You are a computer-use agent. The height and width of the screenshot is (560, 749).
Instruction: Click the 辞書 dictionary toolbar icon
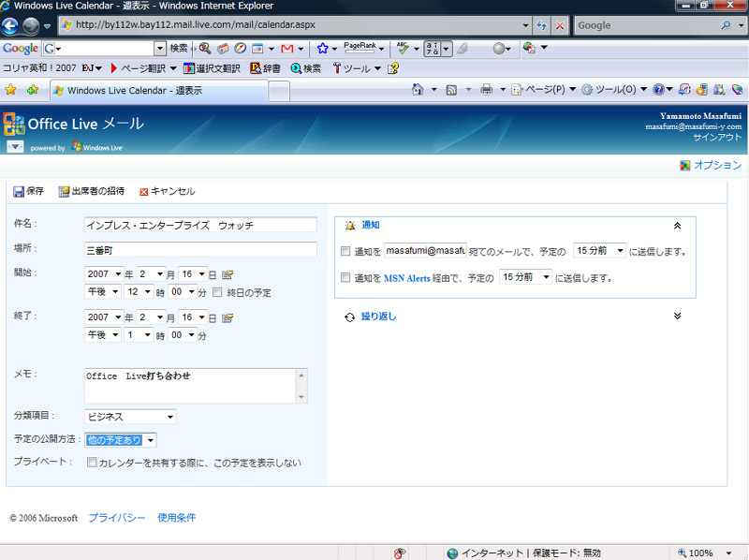[265, 68]
